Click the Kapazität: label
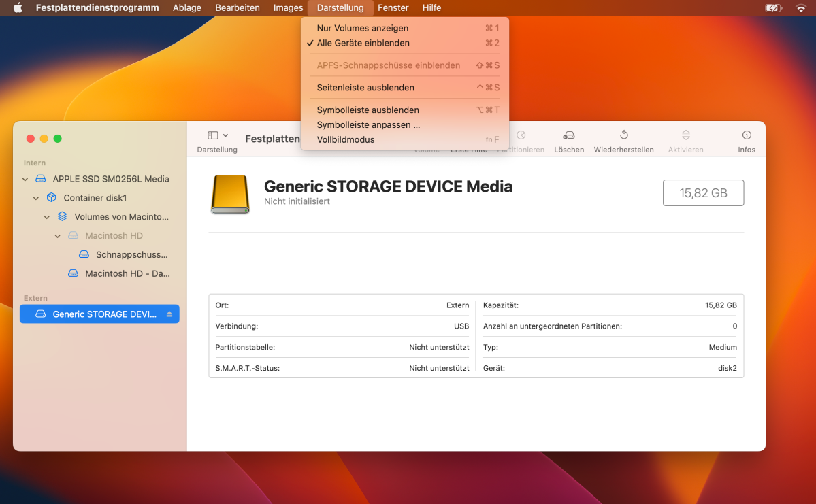The width and height of the screenshot is (816, 504). coord(501,305)
